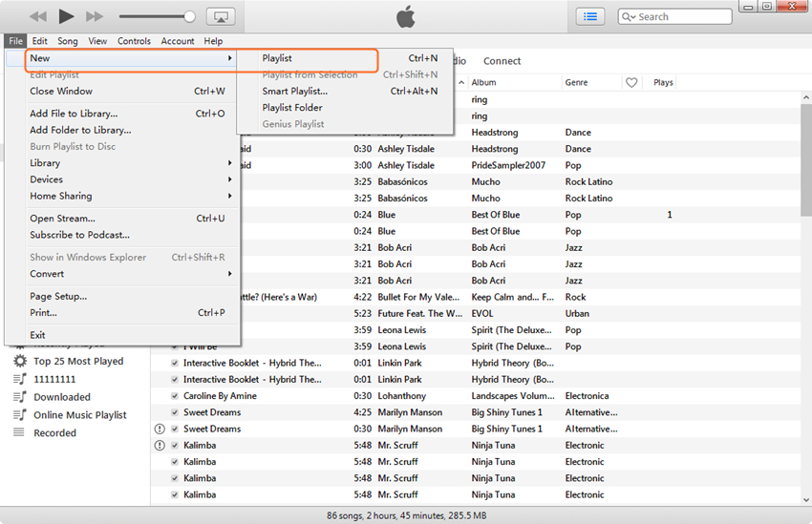Click the Next track fast-forward button

pyautogui.click(x=95, y=16)
